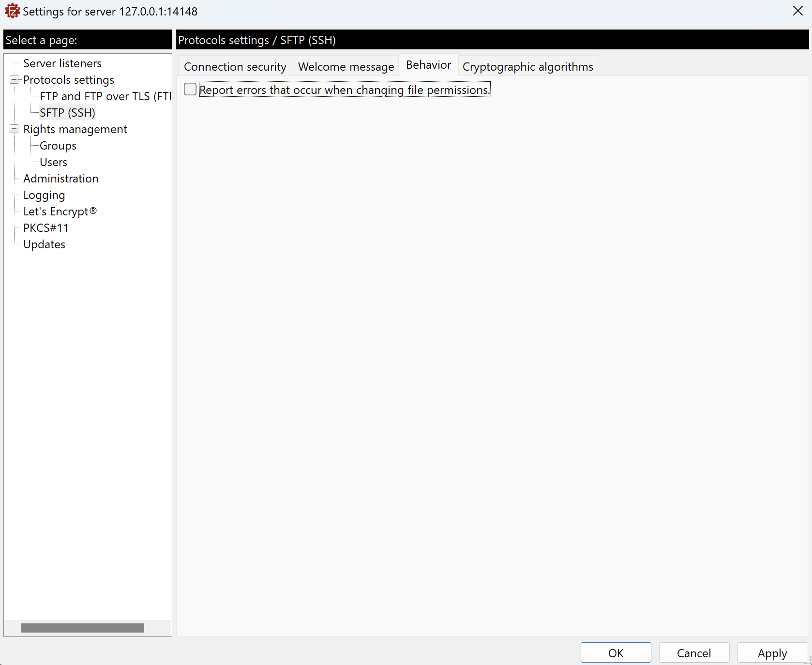This screenshot has width=812, height=665.
Task: Select Let's Encrypt page
Action: point(60,212)
